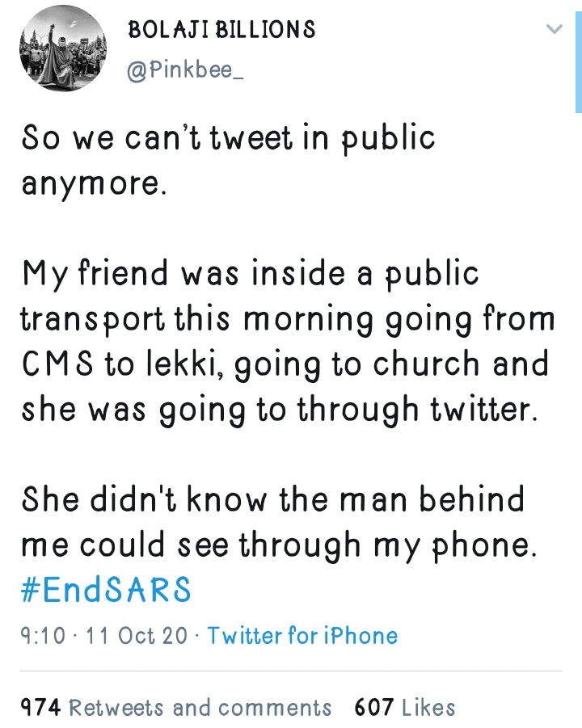582x728 pixels.
Task: Click the 607 likes count number
Action: [373, 708]
